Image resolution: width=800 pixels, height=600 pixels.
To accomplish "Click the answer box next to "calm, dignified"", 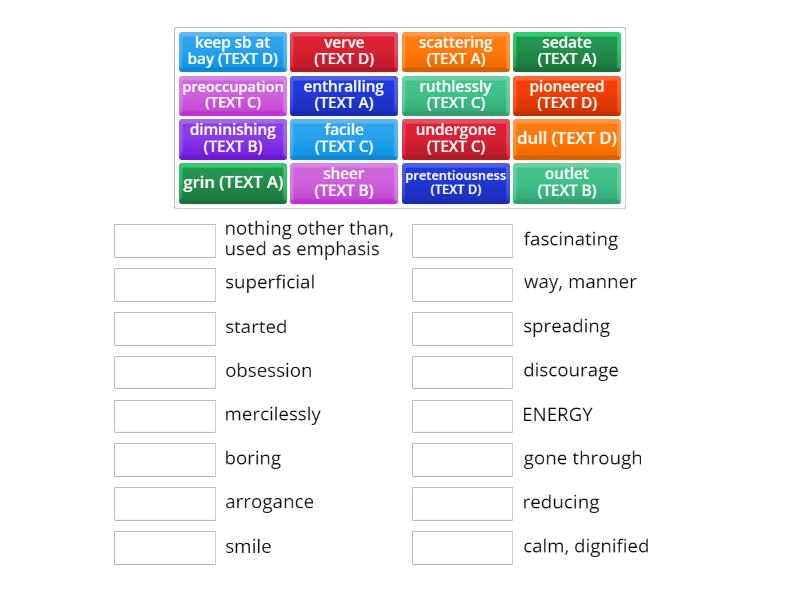I will pos(463,547).
